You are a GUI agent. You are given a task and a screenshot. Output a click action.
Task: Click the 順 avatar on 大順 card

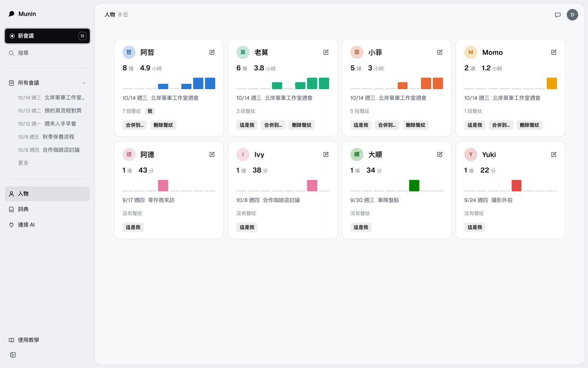pos(357,155)
